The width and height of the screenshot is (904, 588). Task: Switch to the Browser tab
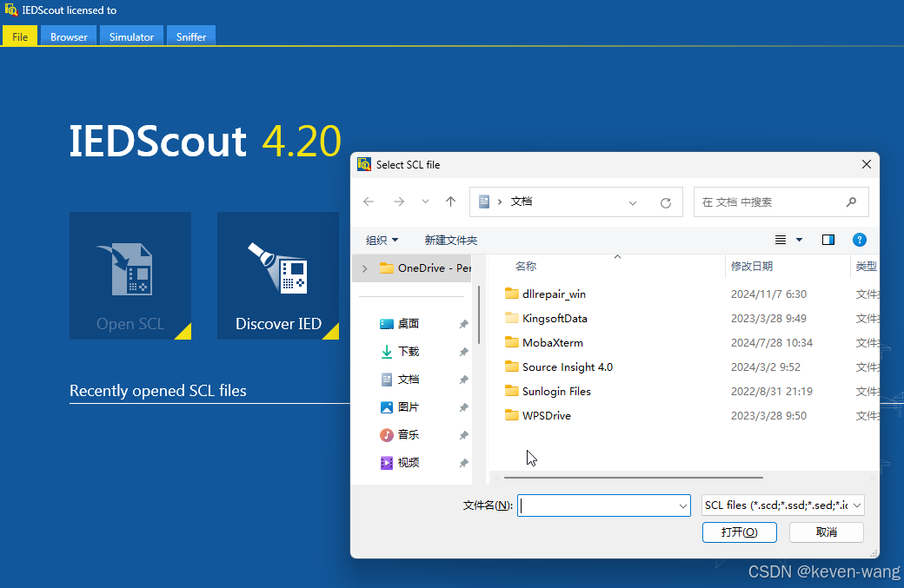(x=69, y=36)
